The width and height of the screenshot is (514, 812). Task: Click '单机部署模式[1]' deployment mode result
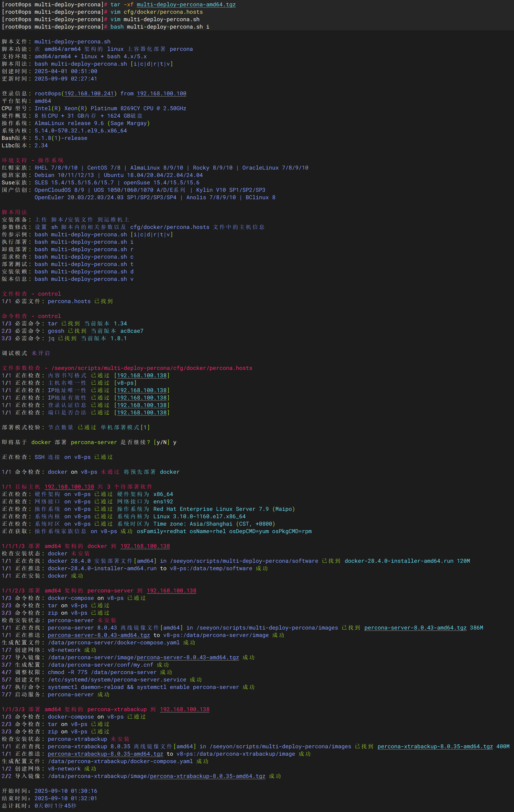click(x=125, y=428)
